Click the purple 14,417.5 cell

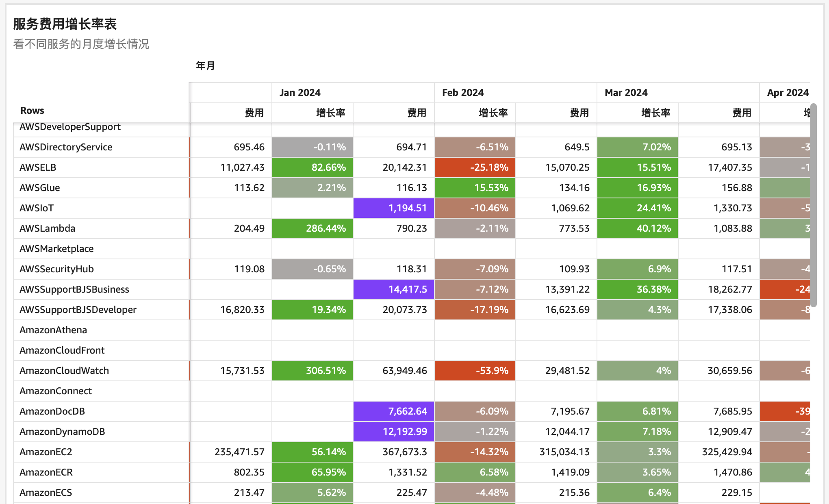393,289
